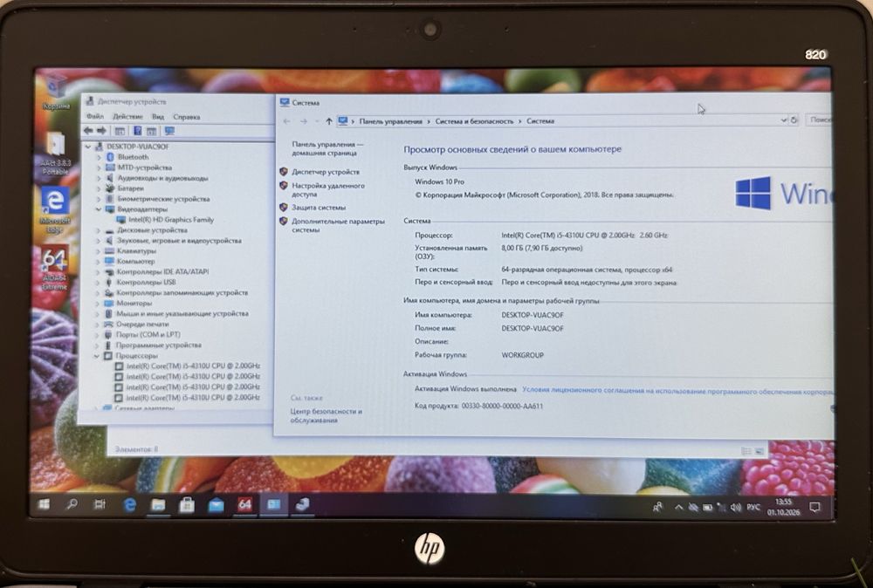Refresh the Система window address bar
The image size is (873, 588).
point(794,120)
